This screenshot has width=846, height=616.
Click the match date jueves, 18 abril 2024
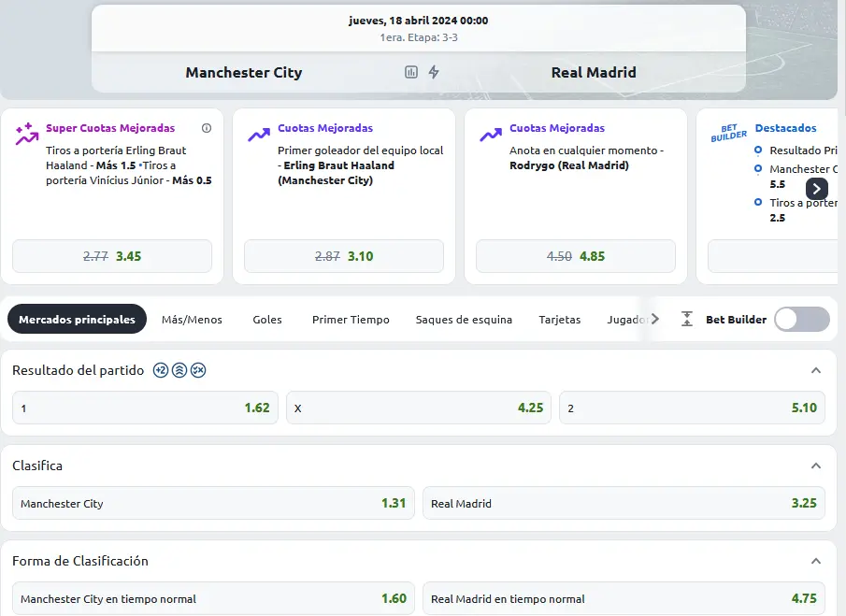418,21
